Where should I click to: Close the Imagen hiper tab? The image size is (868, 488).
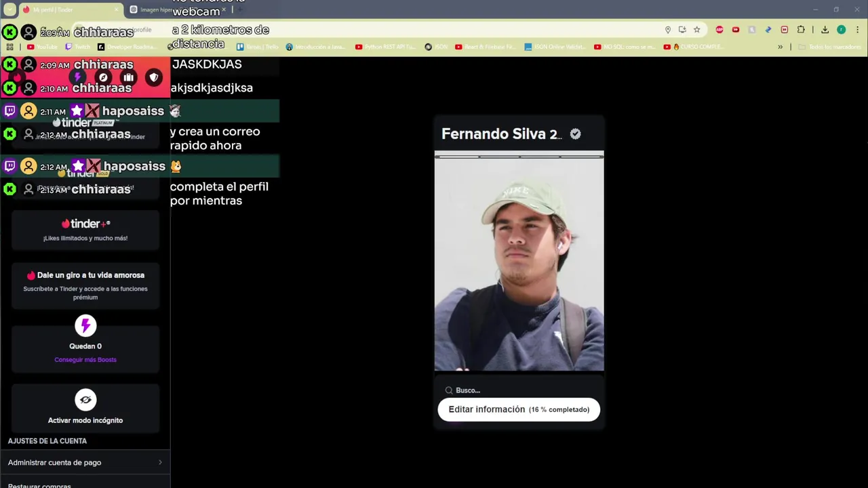pos(223,9)
